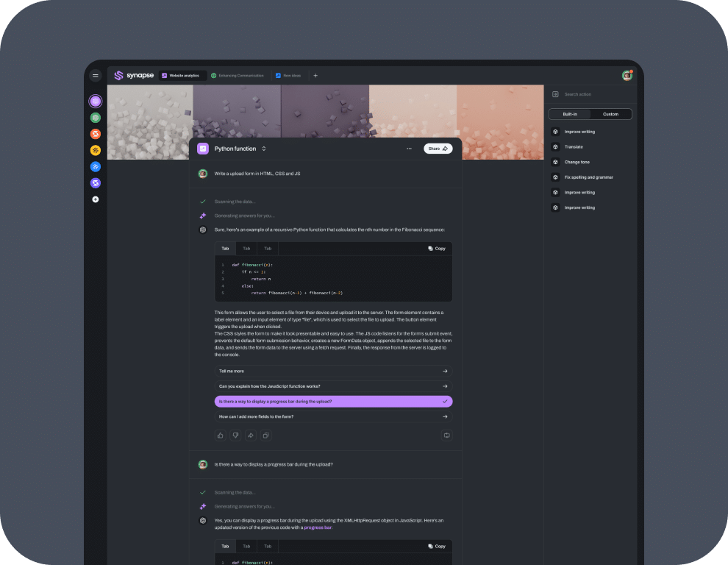Open the three-dot more options menu

click(409, 149)
